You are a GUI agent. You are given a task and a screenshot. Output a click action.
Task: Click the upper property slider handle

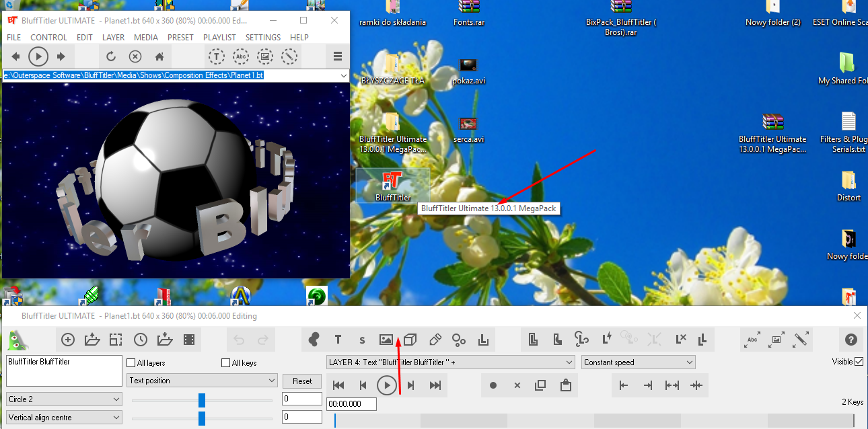tap(202, 400)
